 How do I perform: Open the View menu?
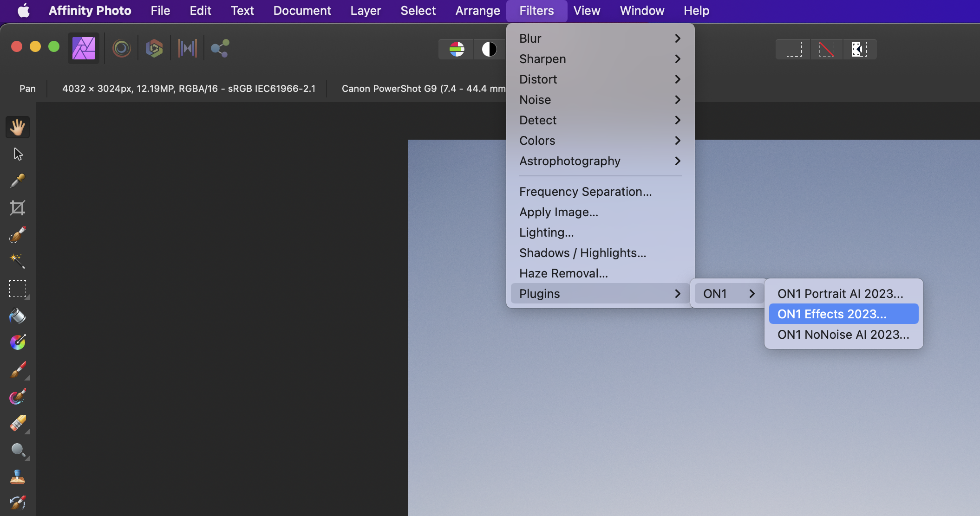587,11
